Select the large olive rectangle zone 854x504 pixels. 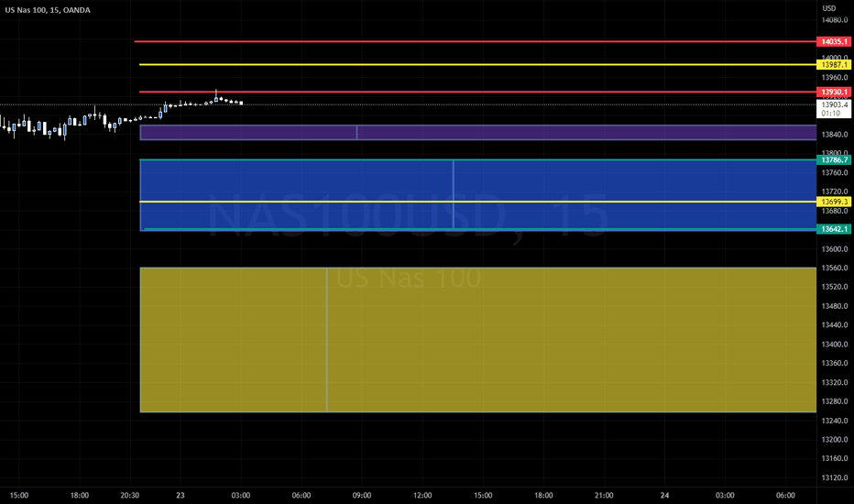click(477, 339)
